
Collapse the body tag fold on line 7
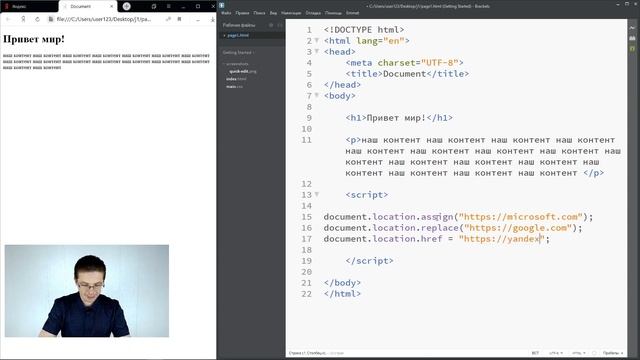pyautogui.click(x=317, y=96)
